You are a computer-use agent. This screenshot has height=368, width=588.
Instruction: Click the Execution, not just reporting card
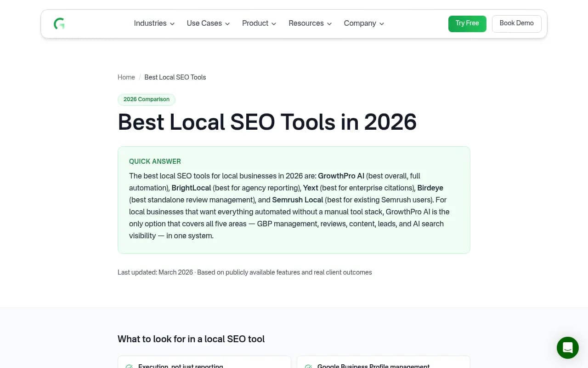(x=204, y=362)
